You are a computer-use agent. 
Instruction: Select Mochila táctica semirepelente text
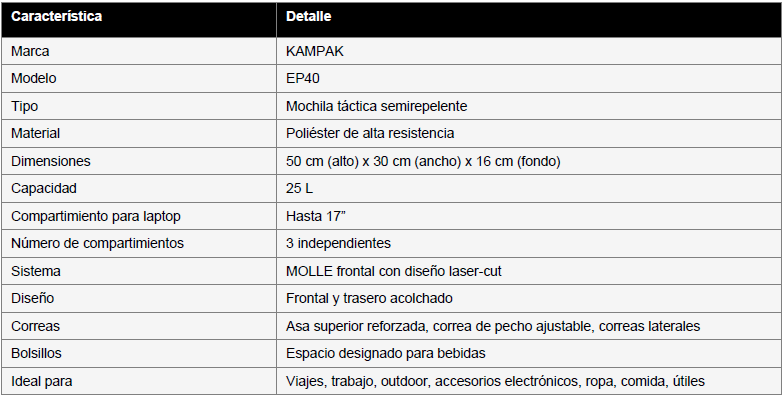[376, 106]
